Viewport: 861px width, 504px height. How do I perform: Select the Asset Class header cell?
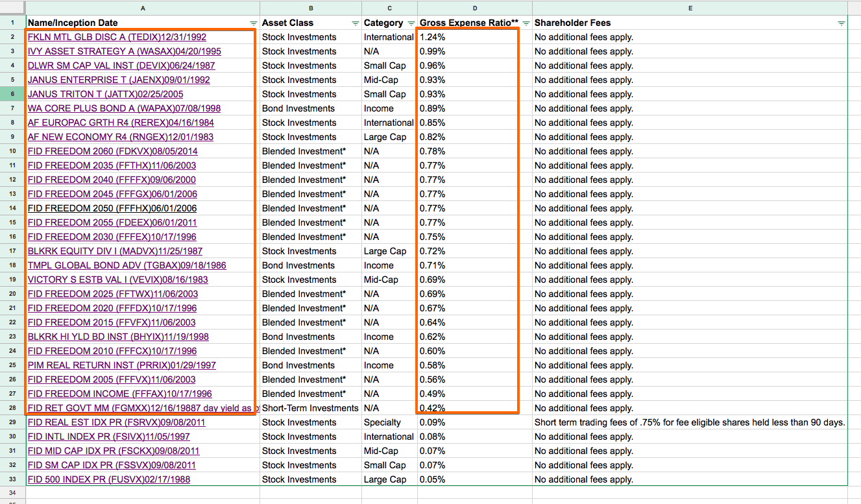pyautogui.click(x=311, y=23)
